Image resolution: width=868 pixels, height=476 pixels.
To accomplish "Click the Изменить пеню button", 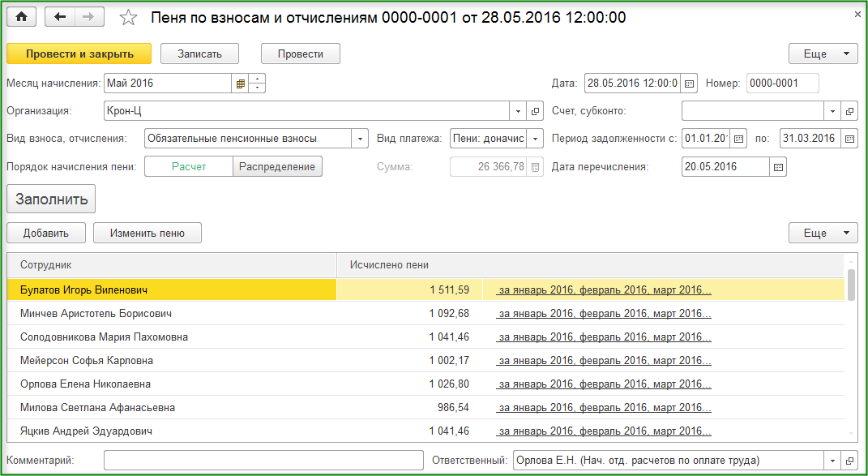I will point(148,234).
